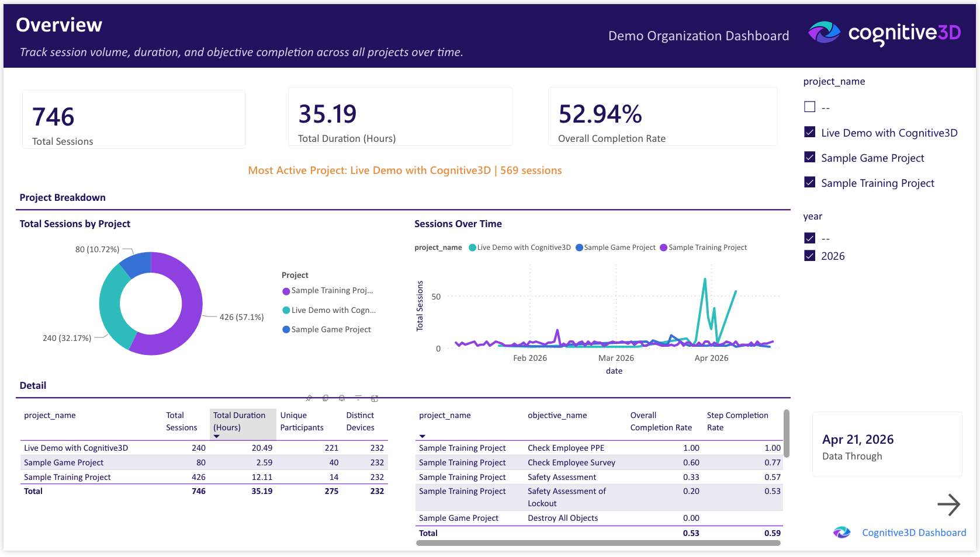
Task: Open alerts for the Detail table
Action: coord(341,398)
